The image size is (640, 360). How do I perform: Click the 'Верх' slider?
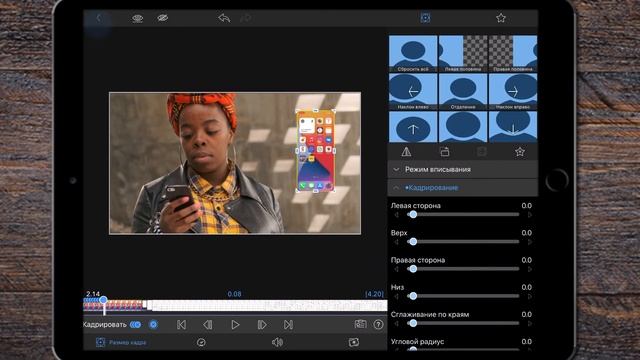463,242
